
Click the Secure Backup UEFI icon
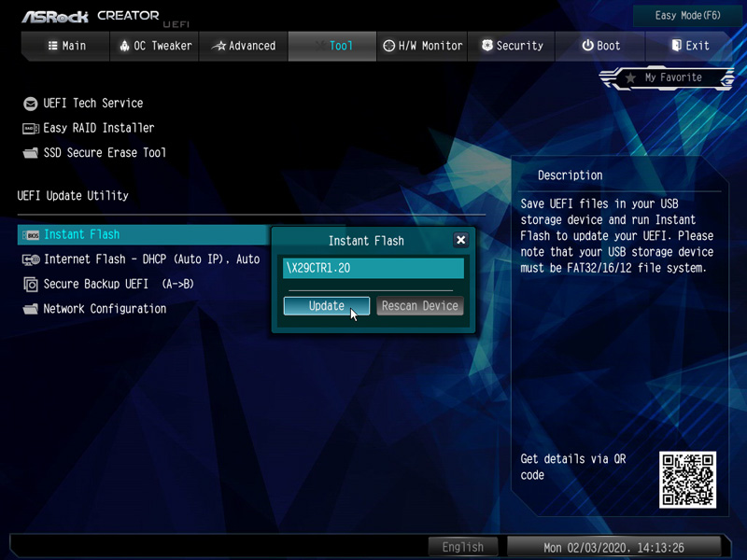[31, 285]
